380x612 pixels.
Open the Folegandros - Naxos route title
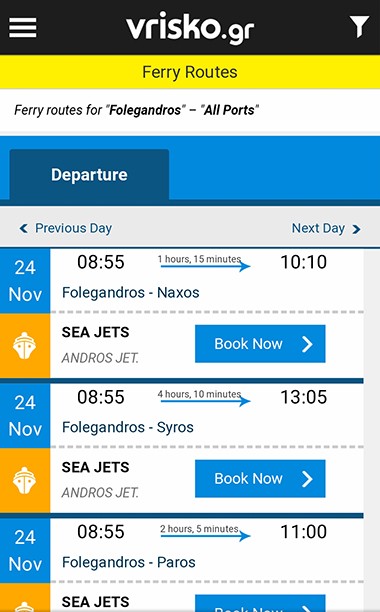(131, 292)
